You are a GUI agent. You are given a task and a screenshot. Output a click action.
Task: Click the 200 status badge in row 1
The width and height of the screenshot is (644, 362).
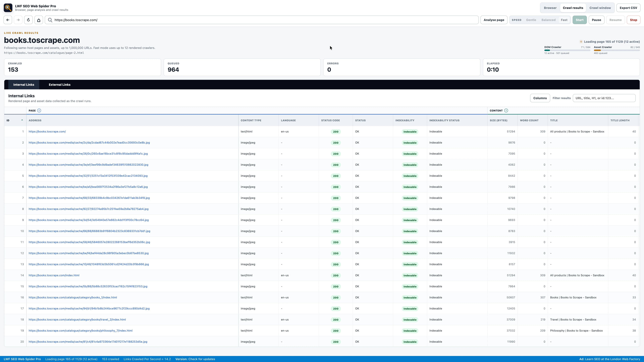[335, 132]
